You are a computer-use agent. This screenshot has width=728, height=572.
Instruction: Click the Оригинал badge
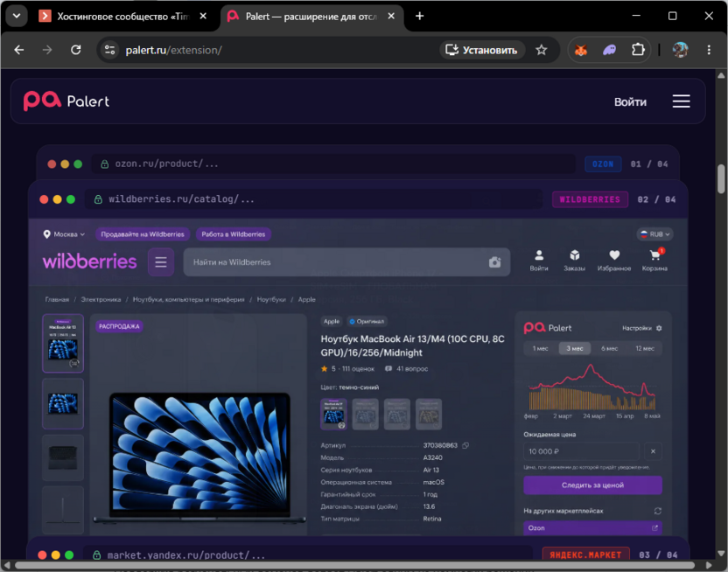pos(367,322)
